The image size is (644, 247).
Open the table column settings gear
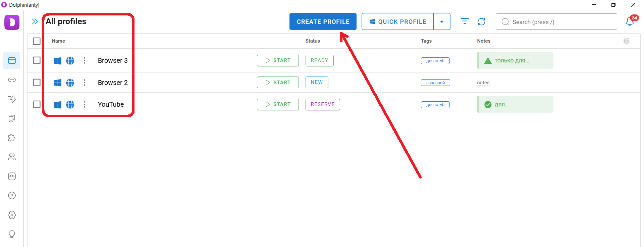point(627,41)
